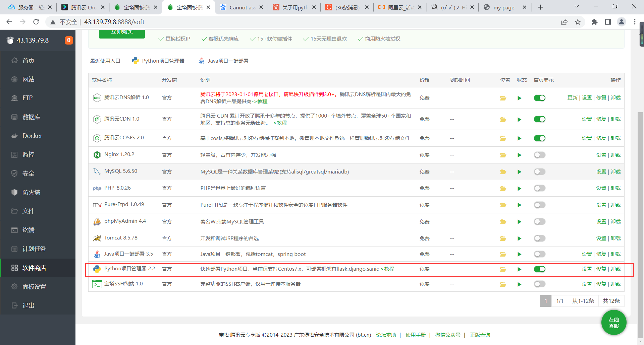
Task: Click status play icon for Pure-Ftpd
Action: click(x=519, y=205)
